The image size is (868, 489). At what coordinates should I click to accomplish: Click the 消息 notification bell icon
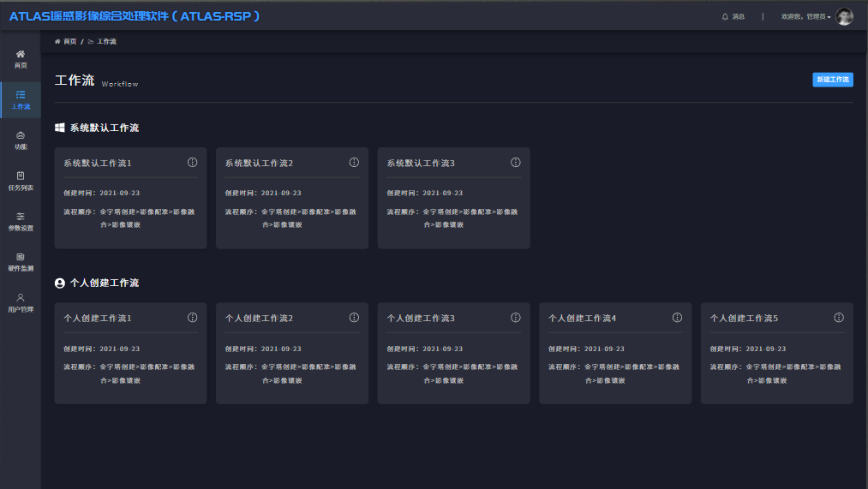(725, 16)
